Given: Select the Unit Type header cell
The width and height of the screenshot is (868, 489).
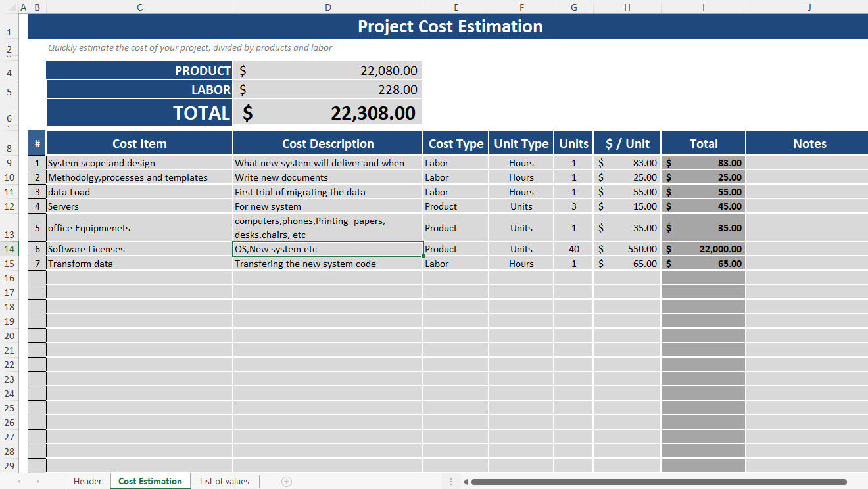Looking at the screenshot, I should coord(521,143).
